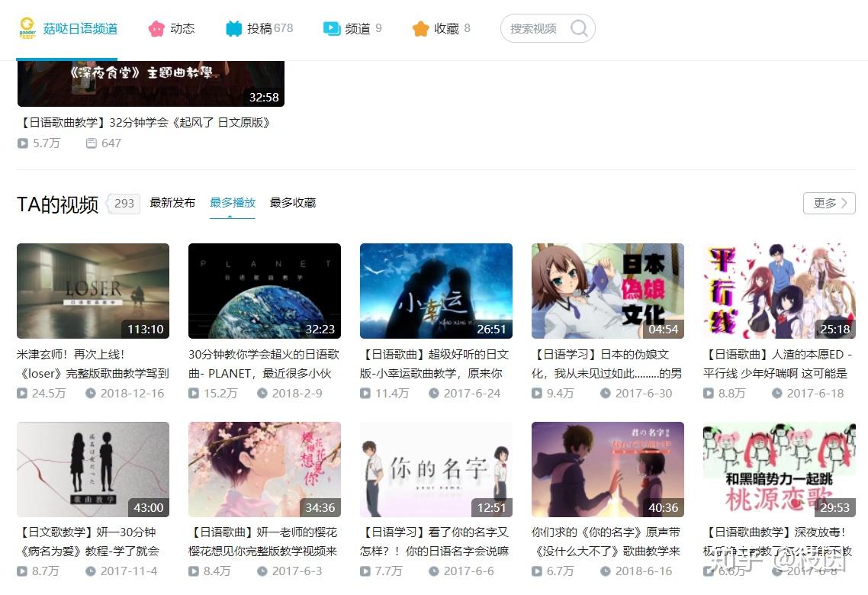Click the clock icon beside 2018-12-16

[90, 394]
